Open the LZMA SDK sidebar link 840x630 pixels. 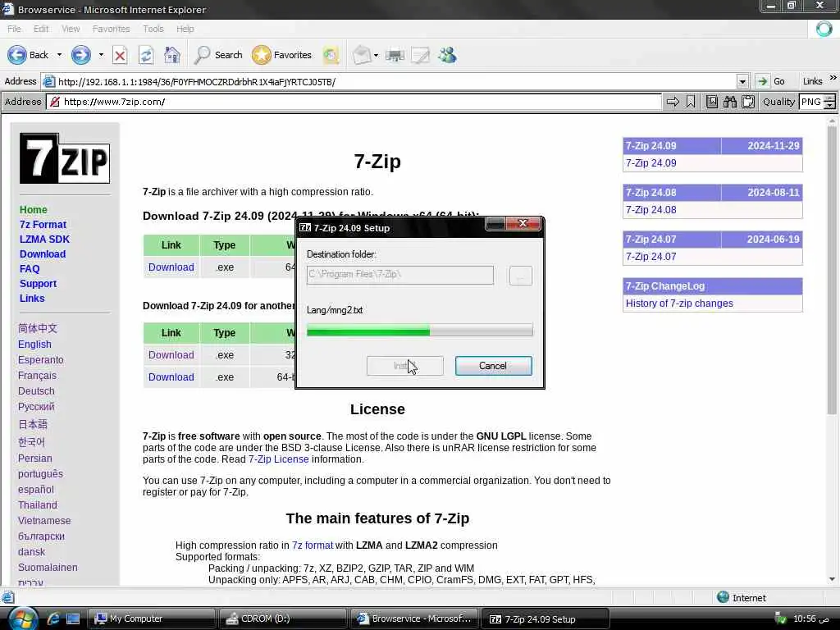(x=44, y=240)
